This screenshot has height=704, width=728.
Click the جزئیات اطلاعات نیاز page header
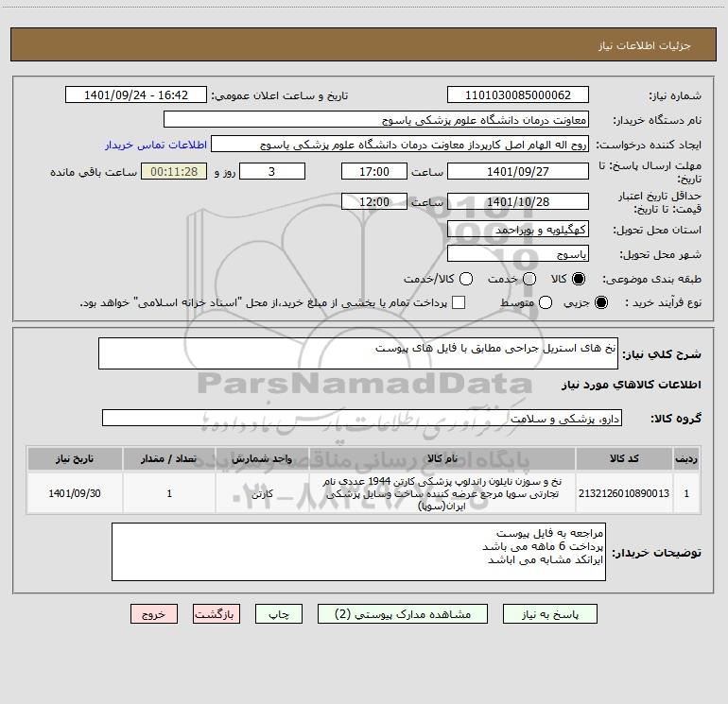pyautogui.click(x=645, y=45)
